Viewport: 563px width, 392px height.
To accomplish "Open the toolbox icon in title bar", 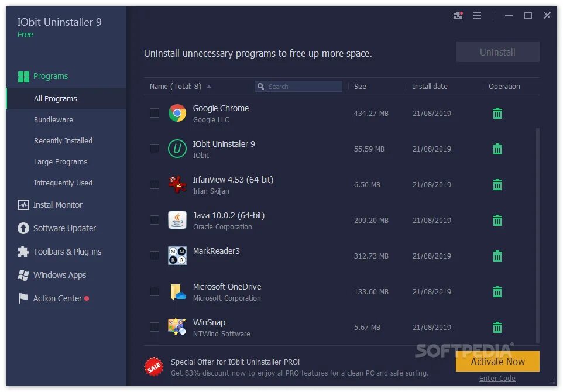I will (x=458, y=15).
